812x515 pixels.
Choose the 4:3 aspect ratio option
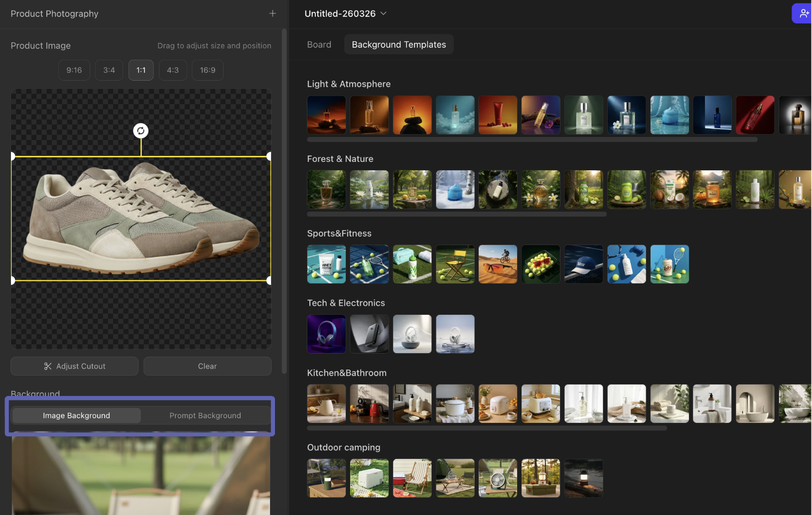point(172,70)
